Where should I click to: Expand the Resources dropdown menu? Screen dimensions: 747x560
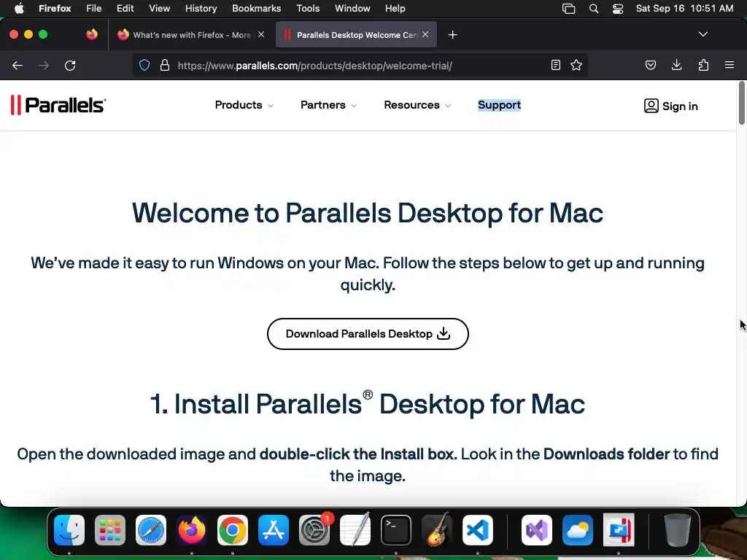(417, 105)
